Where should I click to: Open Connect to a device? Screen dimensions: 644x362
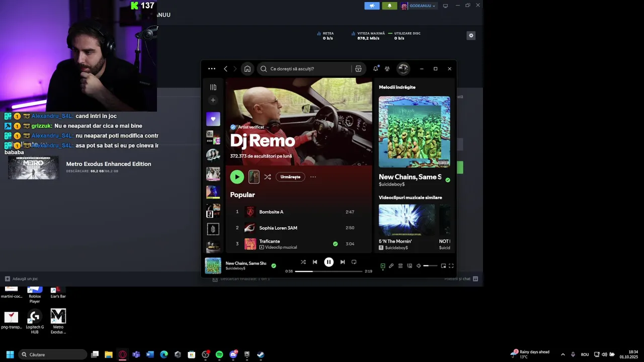point(410,266)
